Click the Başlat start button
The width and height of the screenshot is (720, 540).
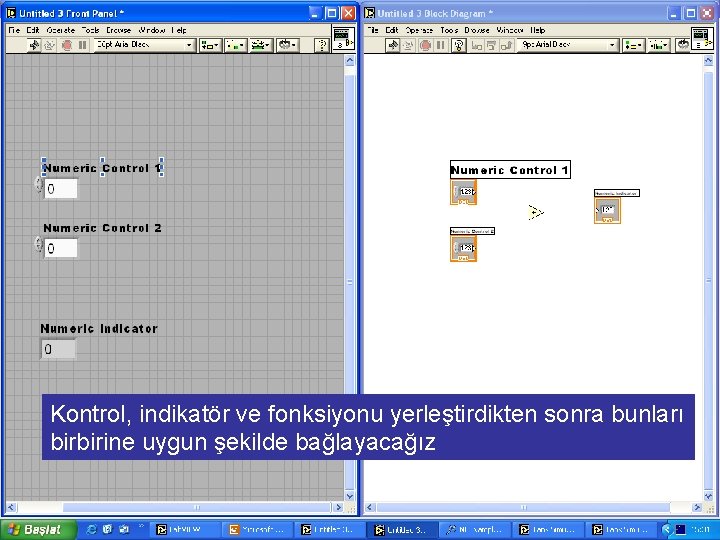pyautogui.click(x=38, y=529)
